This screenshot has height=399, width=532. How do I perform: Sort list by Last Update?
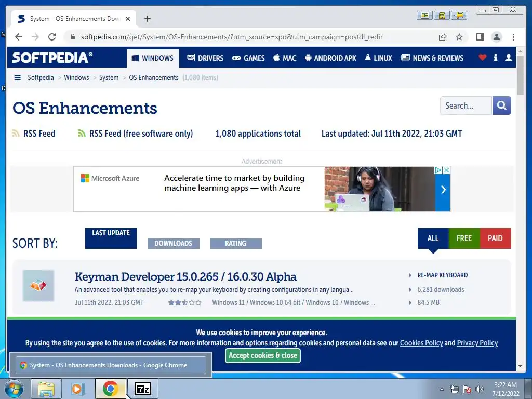click(x=111, y=238)
